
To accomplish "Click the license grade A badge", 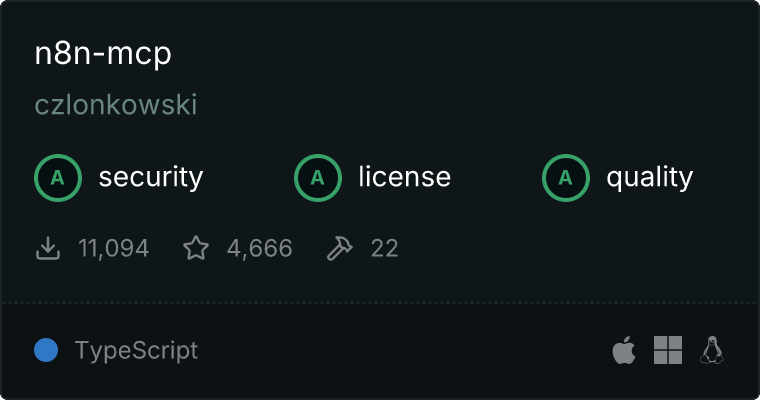I will pos(317,178).
